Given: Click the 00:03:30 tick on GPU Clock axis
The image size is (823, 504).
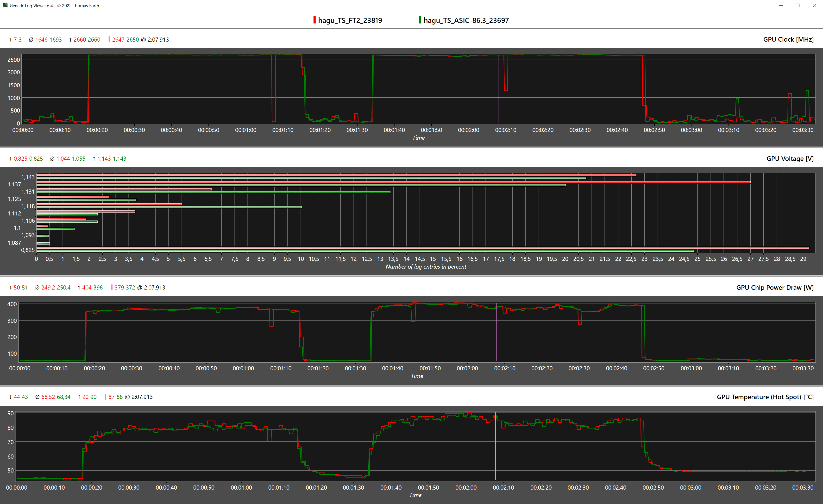Looking at the screenshot, I should (x=803, y=130).
